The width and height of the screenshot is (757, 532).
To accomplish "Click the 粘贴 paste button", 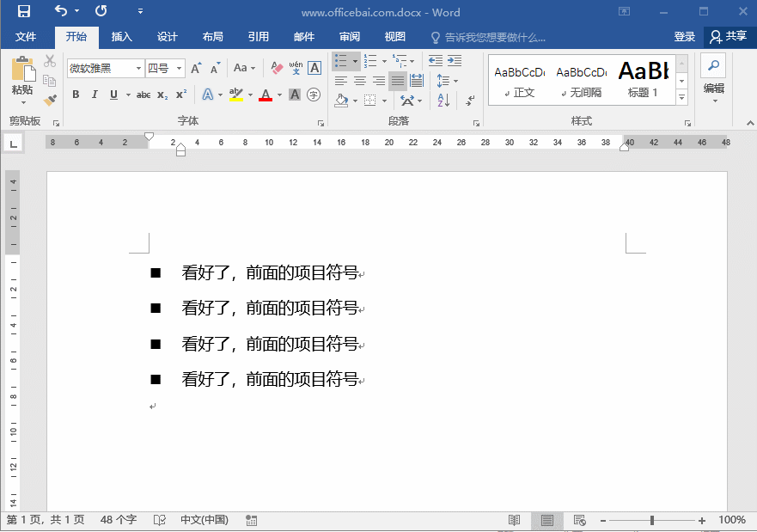I will (22, 80).
